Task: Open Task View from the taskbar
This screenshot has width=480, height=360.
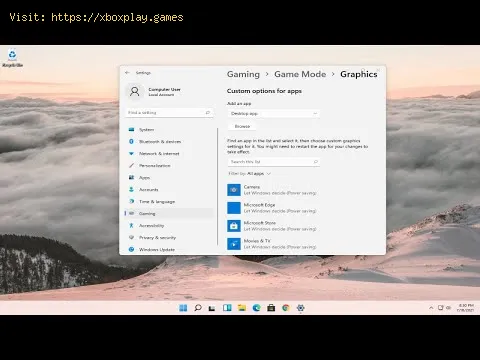Action: click(x=212, y=308)
